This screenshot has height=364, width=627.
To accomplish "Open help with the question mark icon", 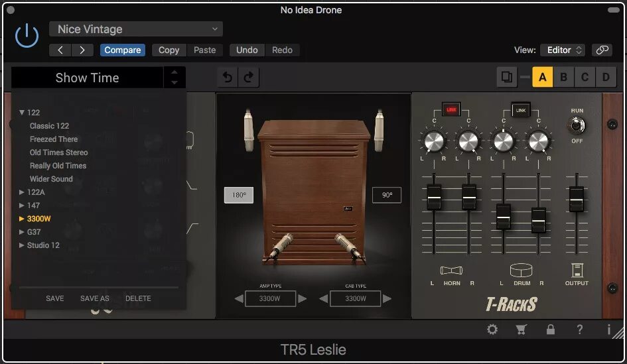I will [579, 330].
